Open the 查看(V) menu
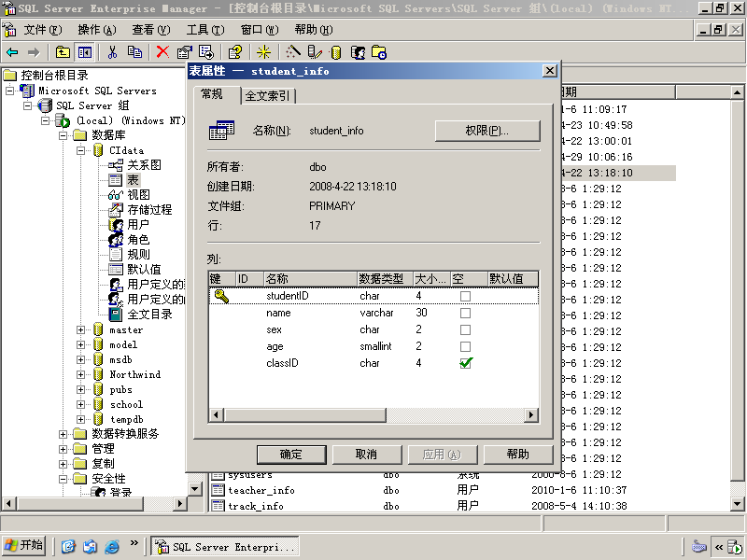Viewport: 747px width, 560px height. 151,30
